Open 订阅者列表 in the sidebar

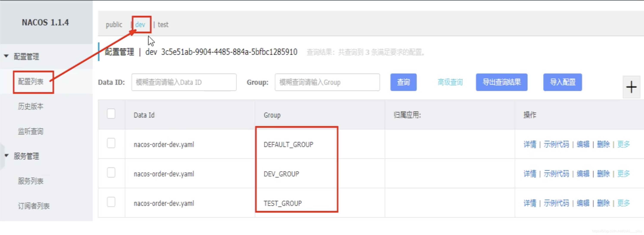click(x=34, y=206)
